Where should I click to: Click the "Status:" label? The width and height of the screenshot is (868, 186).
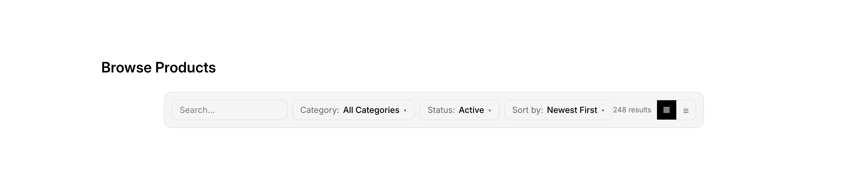(441, 110)
